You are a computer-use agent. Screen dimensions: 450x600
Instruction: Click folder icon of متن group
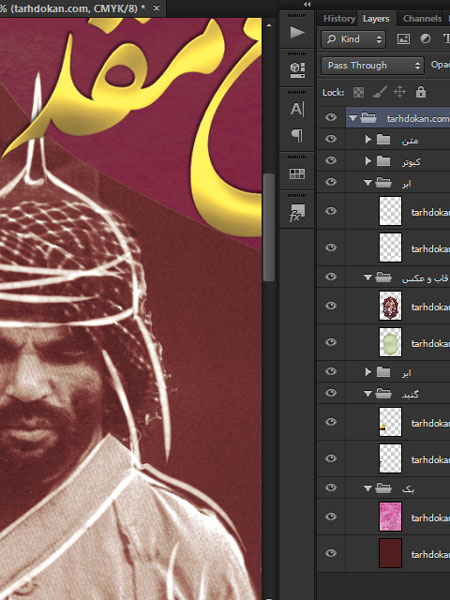[x=383, y=140]
